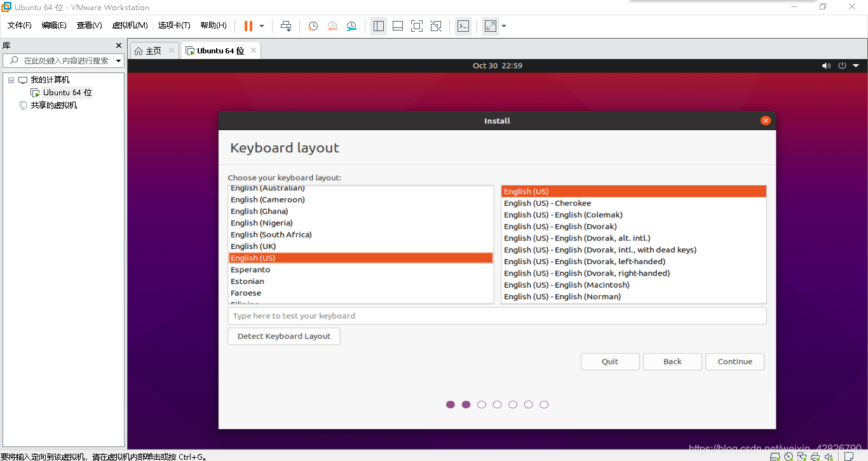This screenshot has width=868, height=461.
Task: Select Ubuntu 64 位 in the library tree
Action: click(x=67, y=93)
